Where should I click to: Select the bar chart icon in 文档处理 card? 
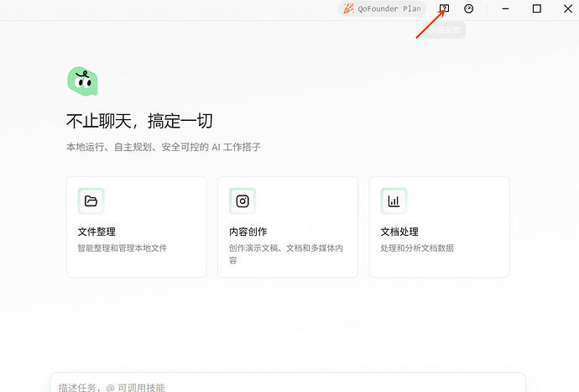pos(394,201)
